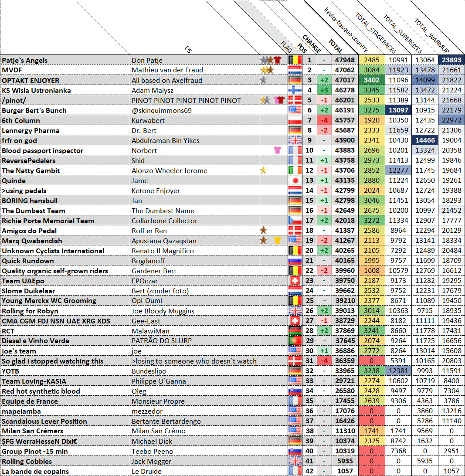Click the highlighted 3402 cell for OPTAKT ENJOYER
This screenshot has width=465, height=476.
pos(371,80)
